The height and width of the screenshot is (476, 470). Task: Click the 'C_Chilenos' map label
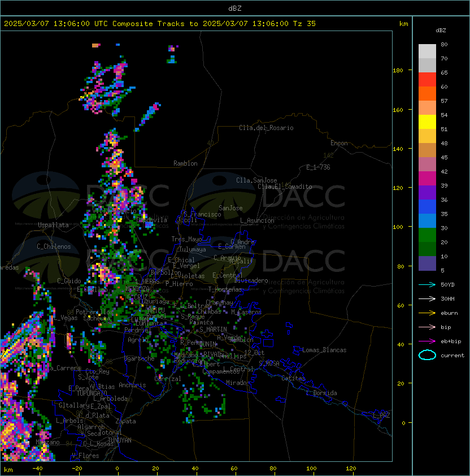point(54,246)
